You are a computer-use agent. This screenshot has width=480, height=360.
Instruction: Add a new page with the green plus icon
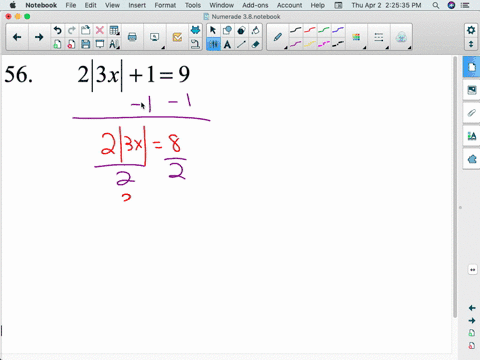57,44
